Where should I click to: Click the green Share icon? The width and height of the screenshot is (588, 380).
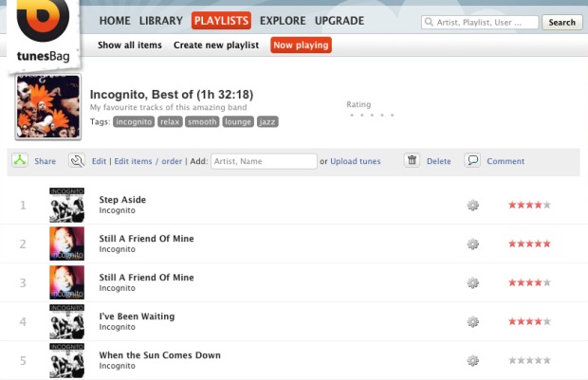coord(20,160)
